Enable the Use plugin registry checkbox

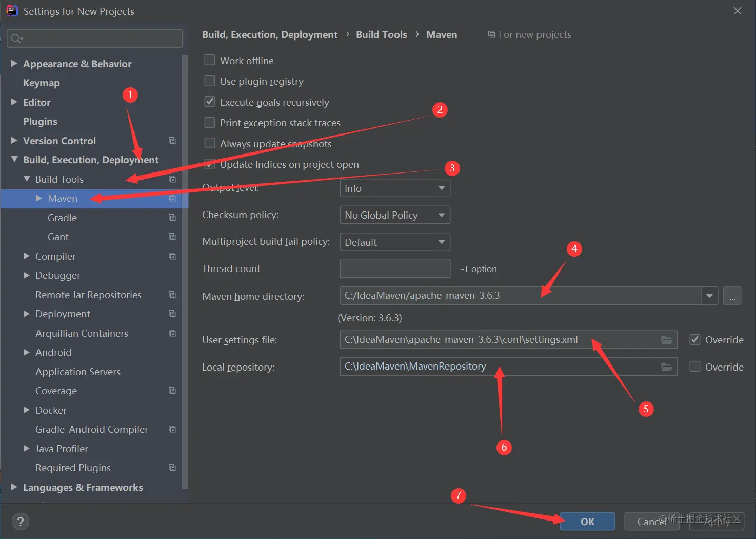[x=210, y=81]
